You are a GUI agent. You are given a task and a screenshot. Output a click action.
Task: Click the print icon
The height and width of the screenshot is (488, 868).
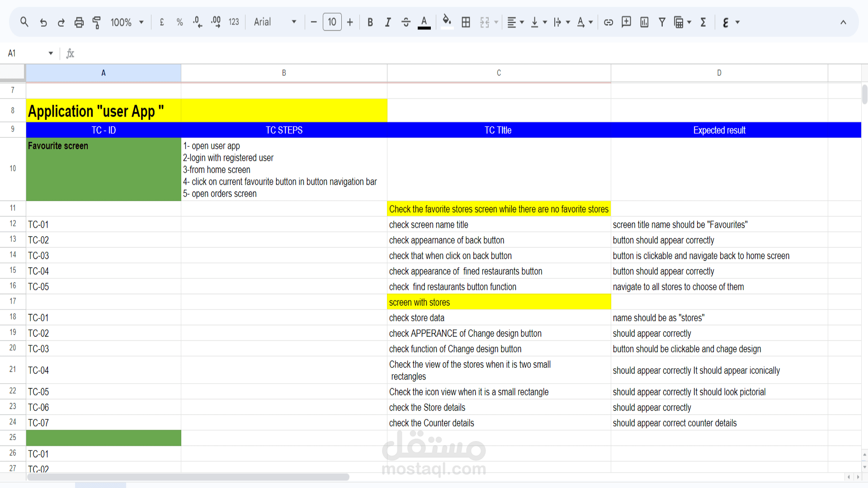[79, 22]
